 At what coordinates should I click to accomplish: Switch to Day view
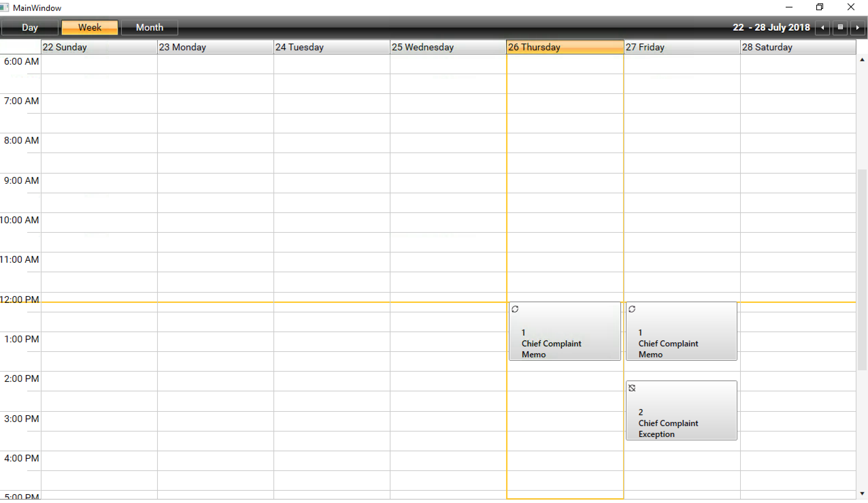pos(30,28)
